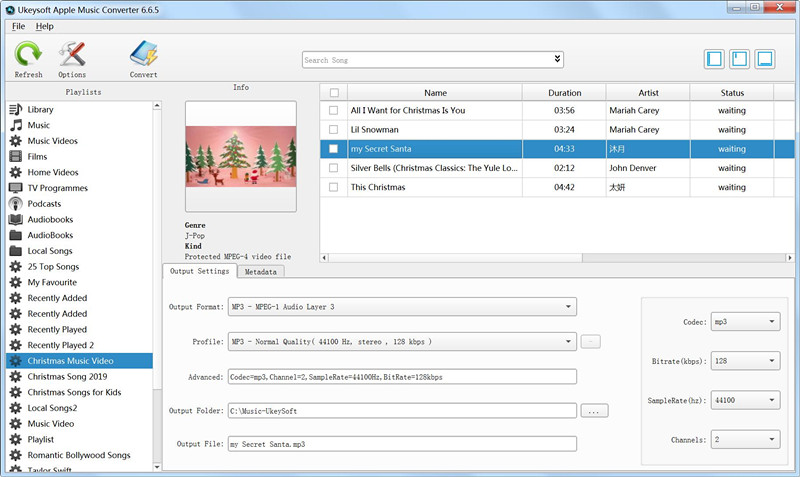Image resolution: width=800 pixels, height=477 pixels.
Task: Open the Profile quality dropdown
Action: (x=402, y=341)
